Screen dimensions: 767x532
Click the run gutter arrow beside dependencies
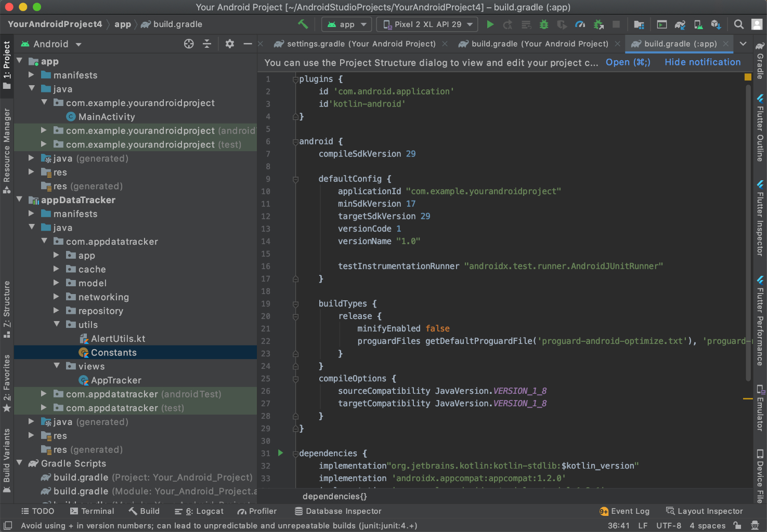pyautogui.click(x=280, y=453)
